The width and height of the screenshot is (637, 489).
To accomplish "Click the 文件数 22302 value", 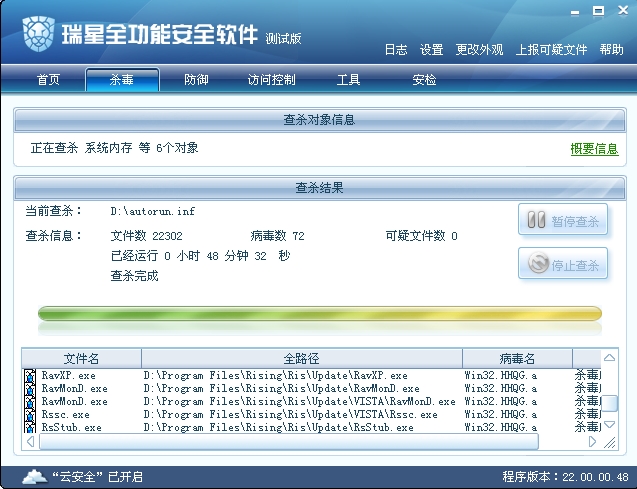I will (147, 236).
